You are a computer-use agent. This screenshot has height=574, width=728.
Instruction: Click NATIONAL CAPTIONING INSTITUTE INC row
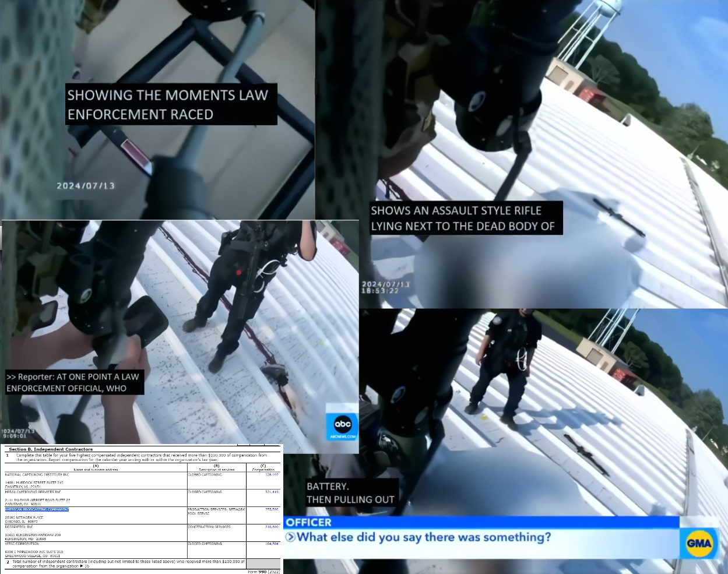click(x=142, y=481)
